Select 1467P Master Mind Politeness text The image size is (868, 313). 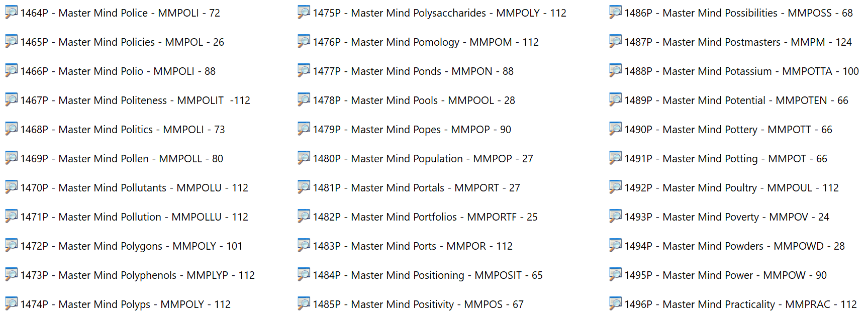[135, 100]
